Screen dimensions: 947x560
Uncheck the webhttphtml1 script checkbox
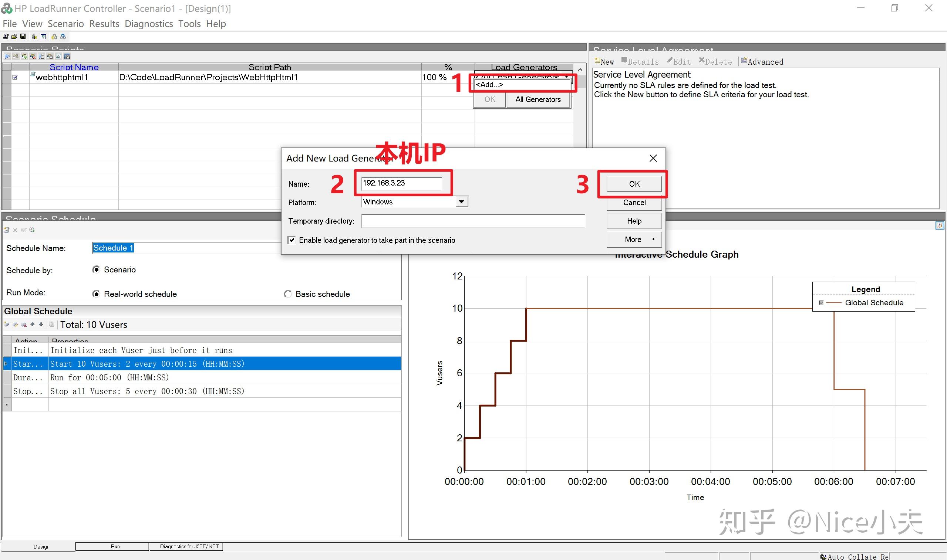15,77
